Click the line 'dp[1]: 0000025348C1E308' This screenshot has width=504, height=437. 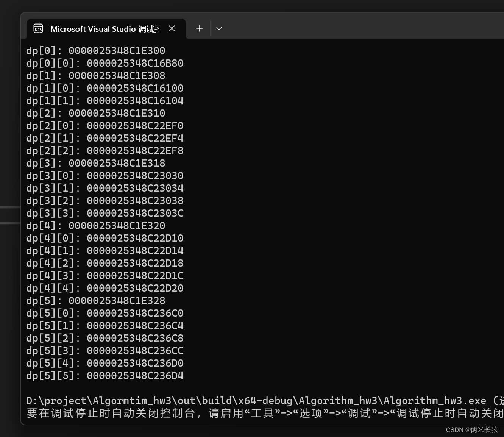tap(96, 76)
